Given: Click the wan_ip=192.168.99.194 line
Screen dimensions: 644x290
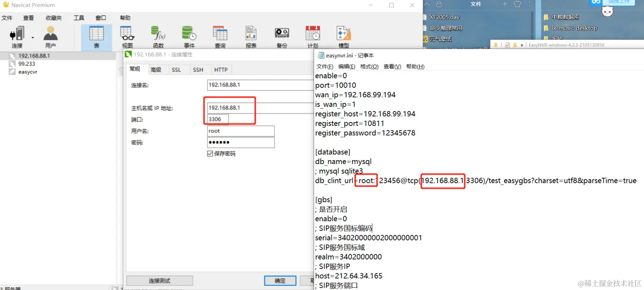Looking at the screenshot, I should (355, 95).
